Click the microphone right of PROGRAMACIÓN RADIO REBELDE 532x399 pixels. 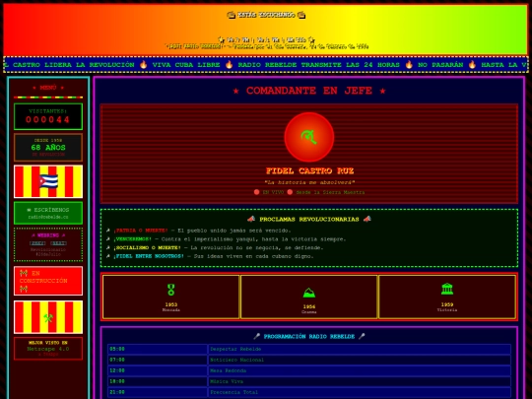[x=362, y=336]
